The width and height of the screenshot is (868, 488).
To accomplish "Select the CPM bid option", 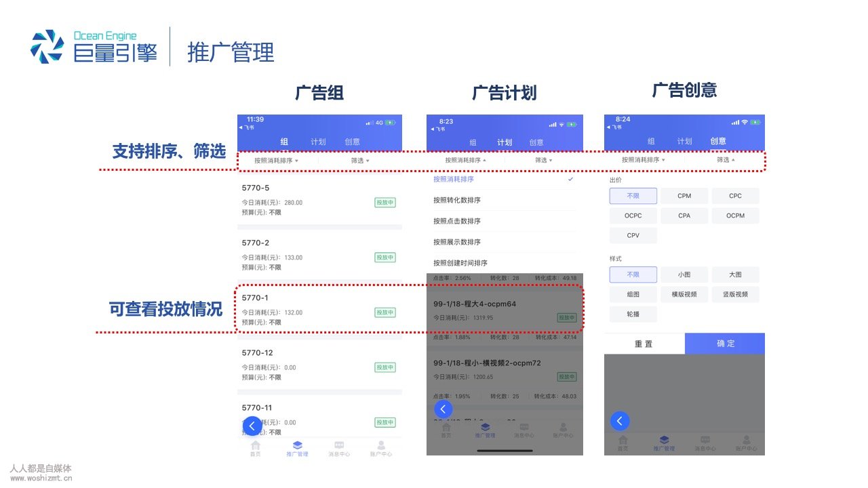I will pyautogui.click(x=684, y=196).
